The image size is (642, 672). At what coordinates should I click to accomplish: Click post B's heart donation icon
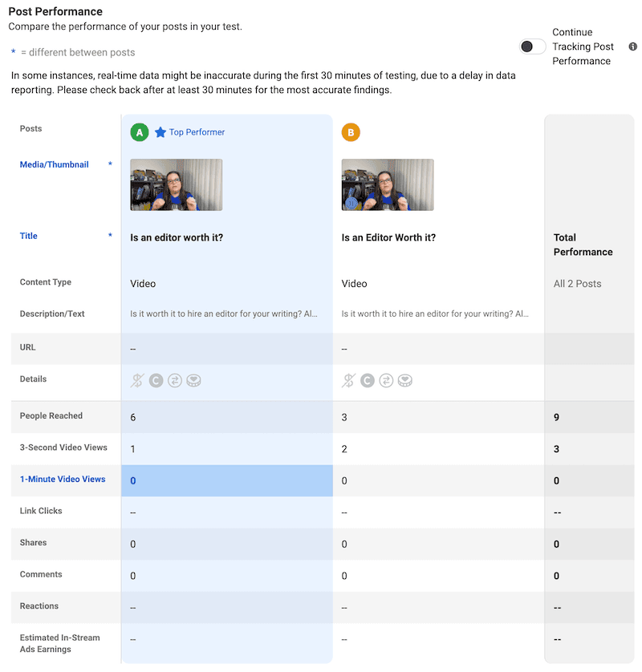405,381
